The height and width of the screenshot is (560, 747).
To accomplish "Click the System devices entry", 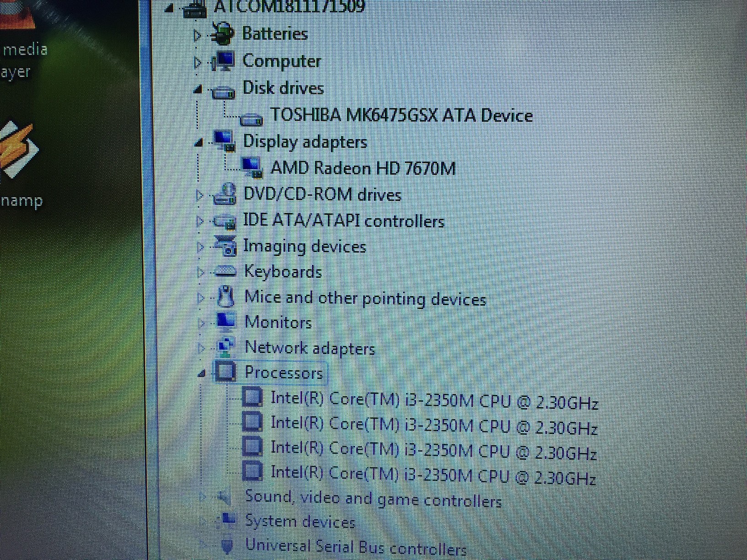I will (300, 522).
